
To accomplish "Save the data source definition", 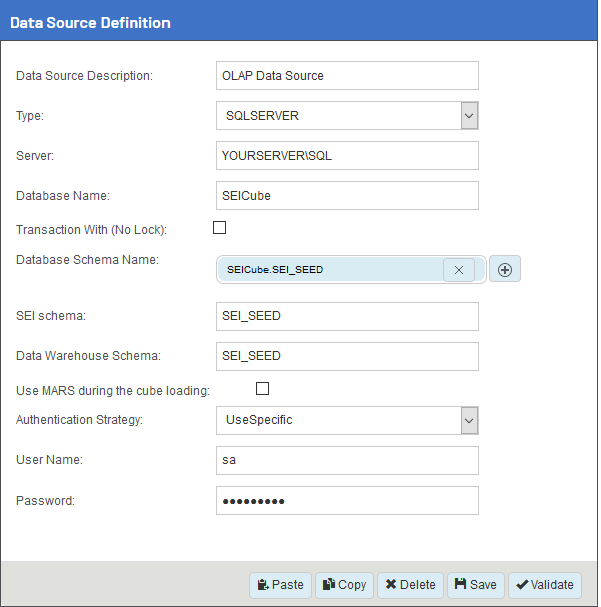I will [x=475, y=585].
